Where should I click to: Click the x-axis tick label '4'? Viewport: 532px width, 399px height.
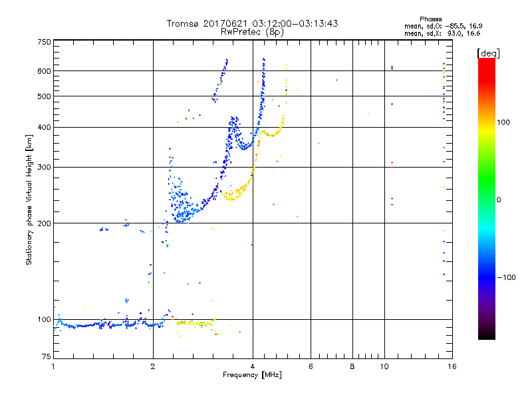(253, 366)
